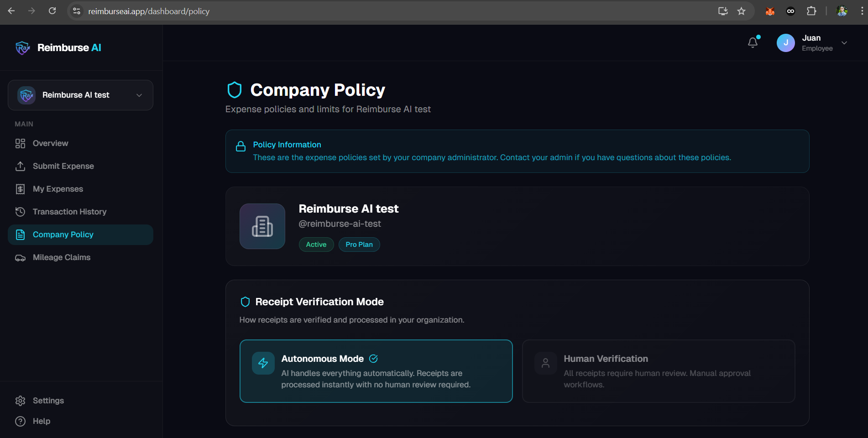
Task: Select Human Verification mode option
Action: 659,371
